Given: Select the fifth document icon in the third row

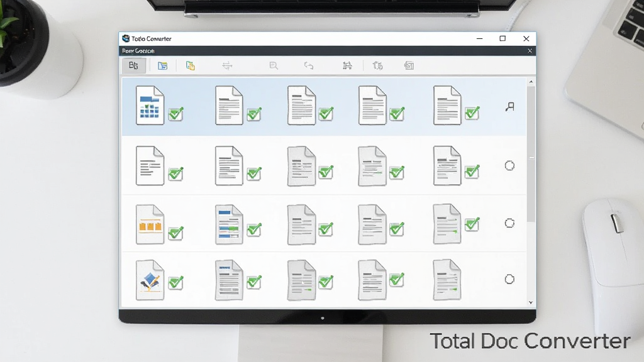Looking at the screenshot, I should tap(447, 224).
